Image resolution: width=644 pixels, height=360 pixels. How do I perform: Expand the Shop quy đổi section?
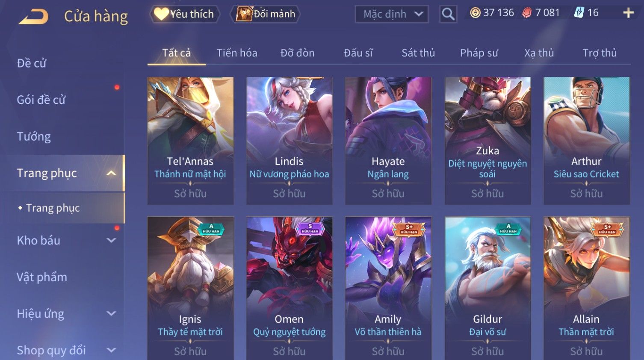(x=111, y=350)
